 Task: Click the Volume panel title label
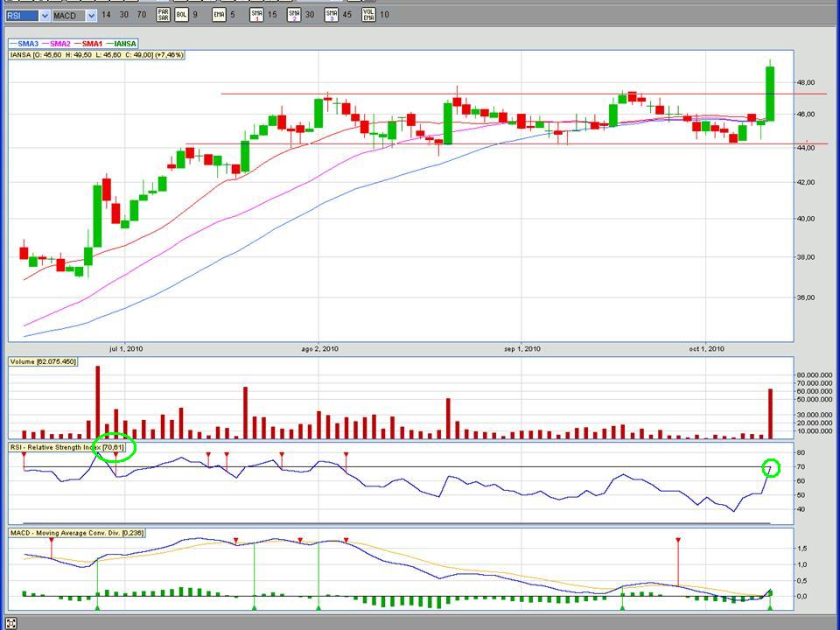(43, 361)
